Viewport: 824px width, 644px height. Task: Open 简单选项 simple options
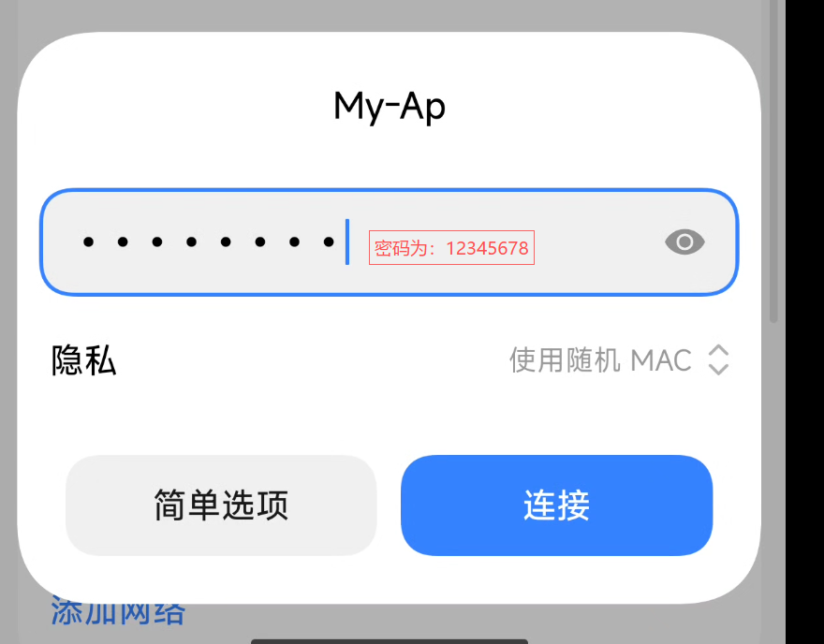pyautogui.click(x=221, y=505)
